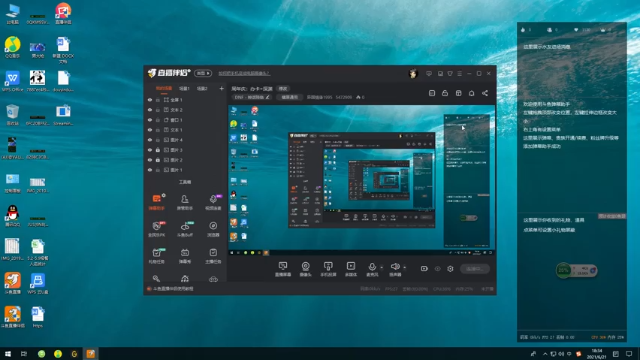Expand speaker options arrow
The height and width of the screenshot is (360, 640).
(404, 268)
